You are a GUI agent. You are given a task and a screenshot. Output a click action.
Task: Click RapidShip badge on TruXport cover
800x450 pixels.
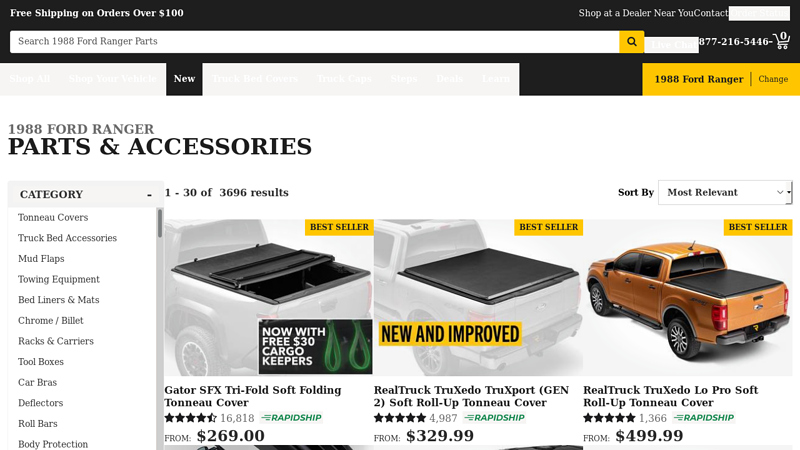point(494,418)
